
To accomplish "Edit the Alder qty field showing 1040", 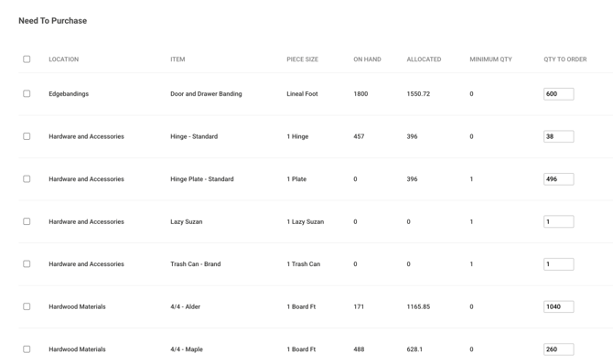I will tap(559, 307).
